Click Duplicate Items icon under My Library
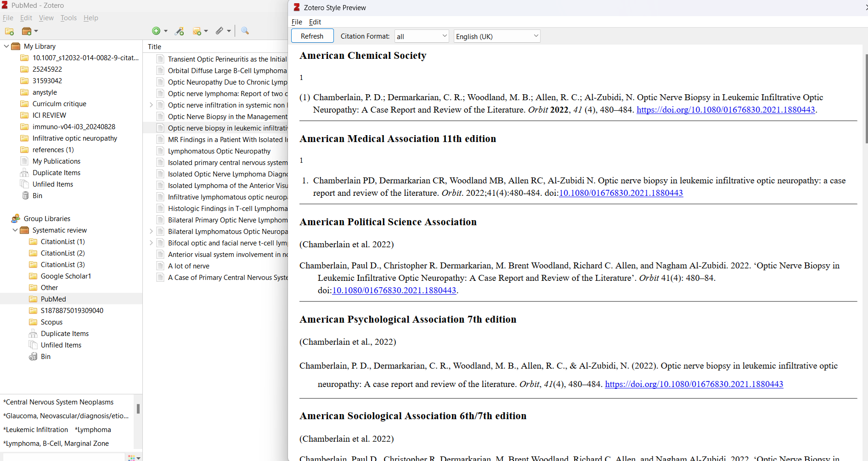 pyautogui.click(x=24, y=173)
